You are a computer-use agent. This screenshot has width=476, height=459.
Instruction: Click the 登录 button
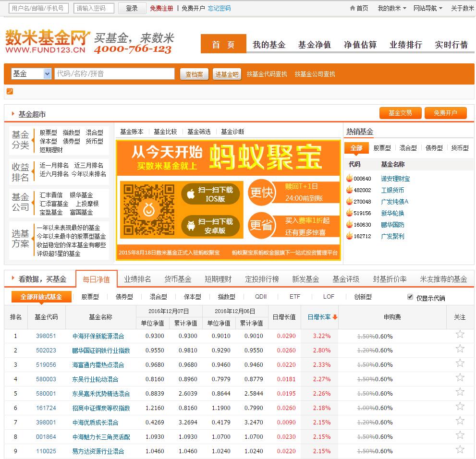point(132,8)
